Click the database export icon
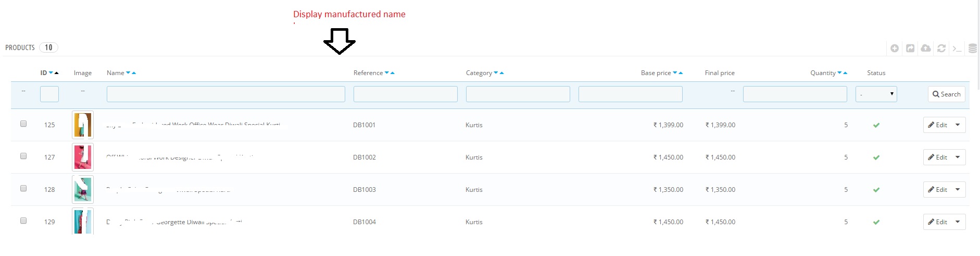This screenshot has width=980, height=256. click(972, 48)
